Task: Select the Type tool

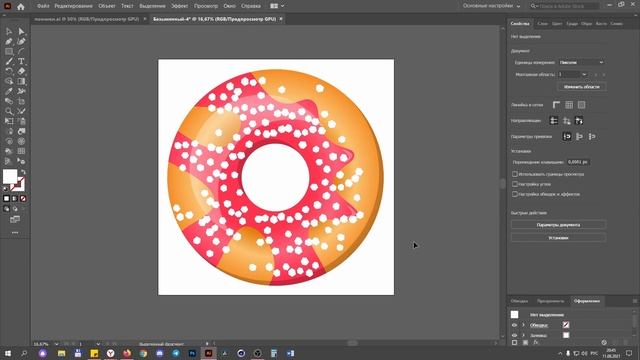Action: 21,61
